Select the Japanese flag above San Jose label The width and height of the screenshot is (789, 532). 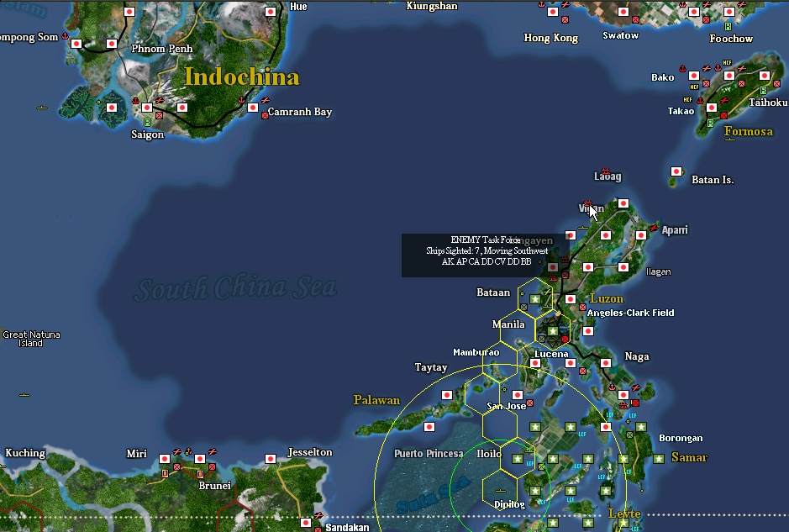coord(518,395)
